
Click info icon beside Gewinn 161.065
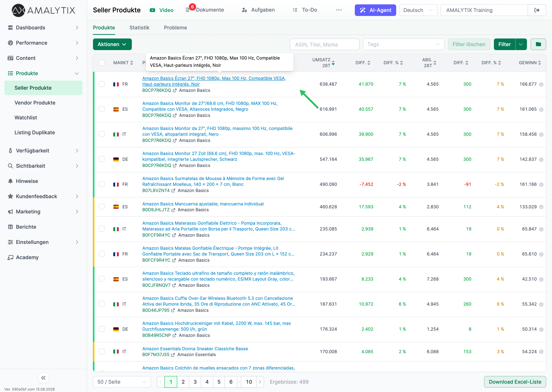click(541, 110)
